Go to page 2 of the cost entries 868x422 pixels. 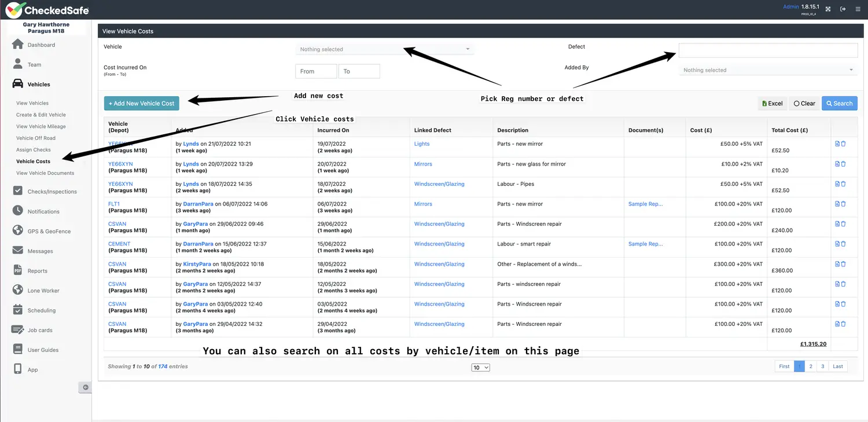811,366
